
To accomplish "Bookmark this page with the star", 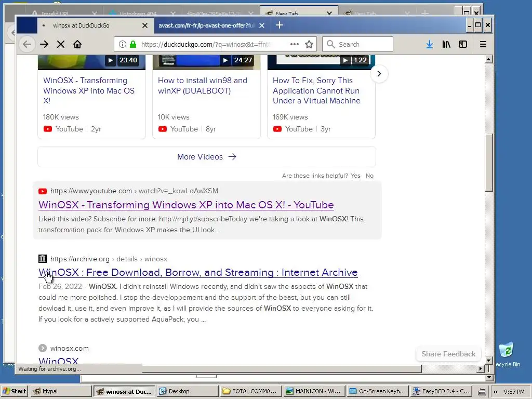I will coord(309,44).
